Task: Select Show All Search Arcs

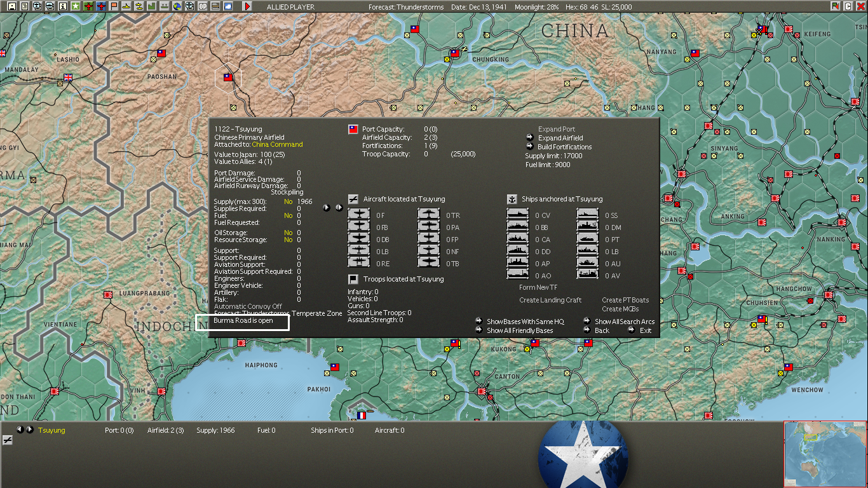Action: tap(624, 322)
